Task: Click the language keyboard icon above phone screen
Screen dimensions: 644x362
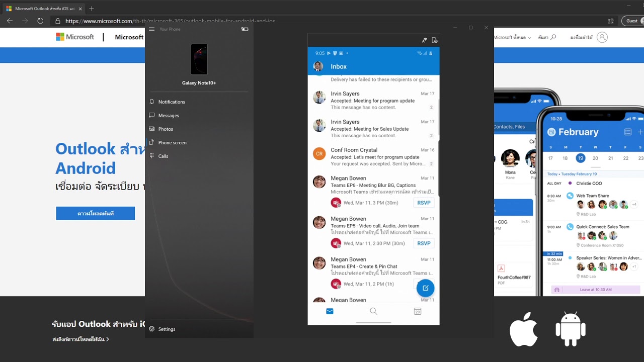Action: pyautogui.click(x=424, y=40)
